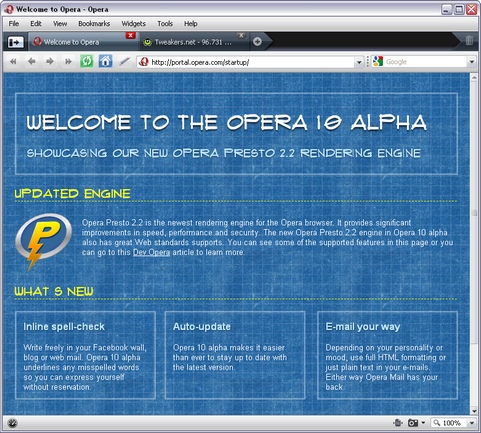Viewport: 481px width, 433px height.
Task: Click the Presto 2.2 rendering engine subtitle
Action: (223, 153)
